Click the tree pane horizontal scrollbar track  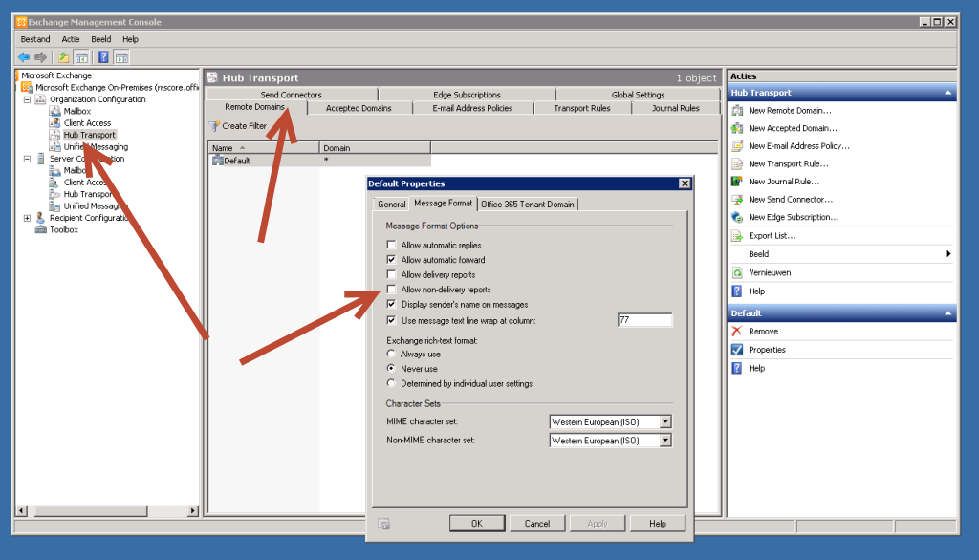click(x=106, y=511)
